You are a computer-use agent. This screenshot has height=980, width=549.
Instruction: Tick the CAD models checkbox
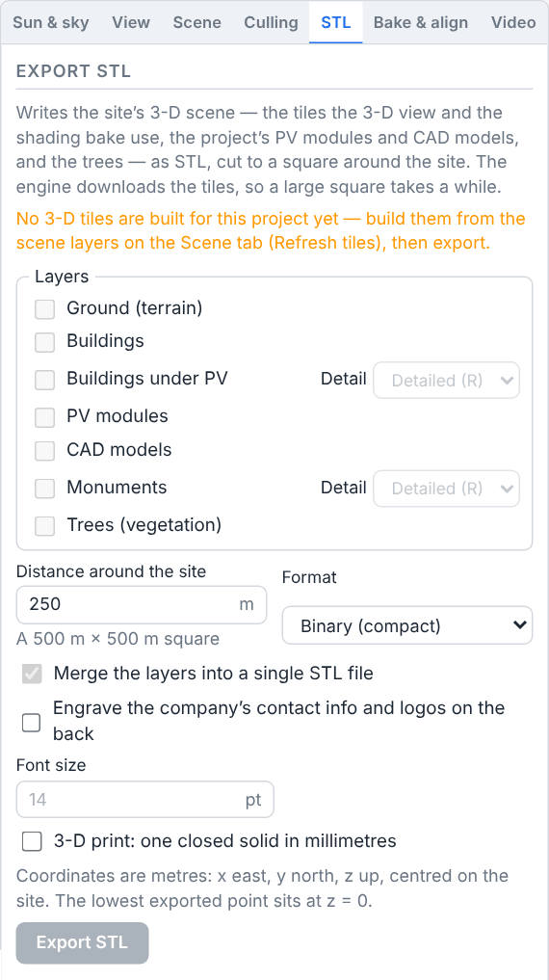tap(44, 451)
